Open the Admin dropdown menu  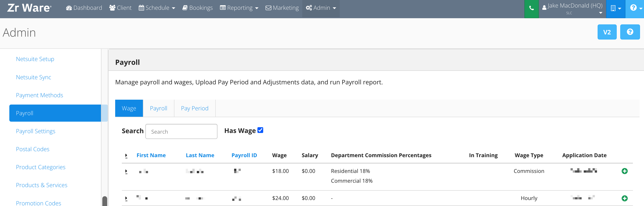pyautogui.click(x=321, y=8)
